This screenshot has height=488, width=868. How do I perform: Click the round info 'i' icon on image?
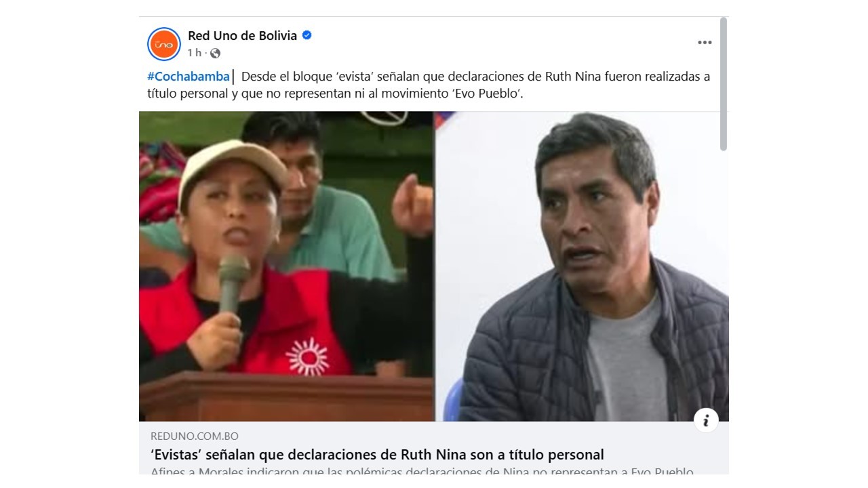point(706,421)
